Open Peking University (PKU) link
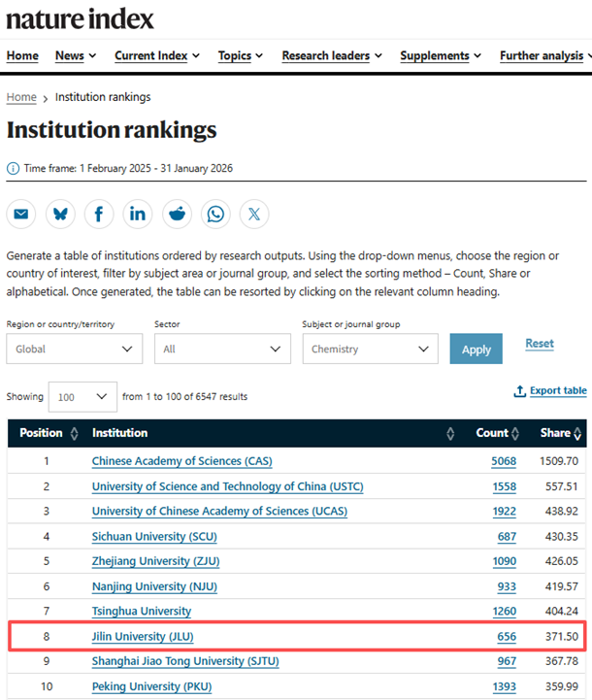Image resolution: width=592 pixels, height=700 pixels. click(x=151, y=686)
